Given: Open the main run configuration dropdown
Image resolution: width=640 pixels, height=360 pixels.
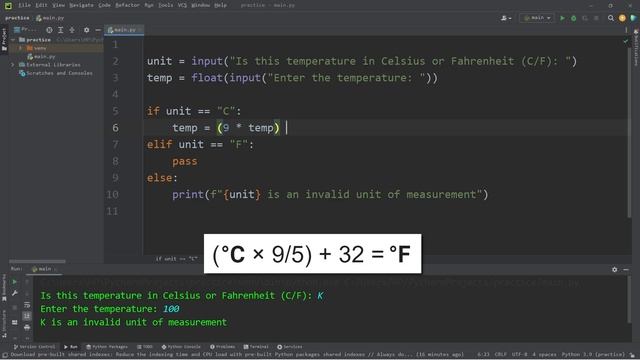Looking at the screenshot, I should [537, 18].
